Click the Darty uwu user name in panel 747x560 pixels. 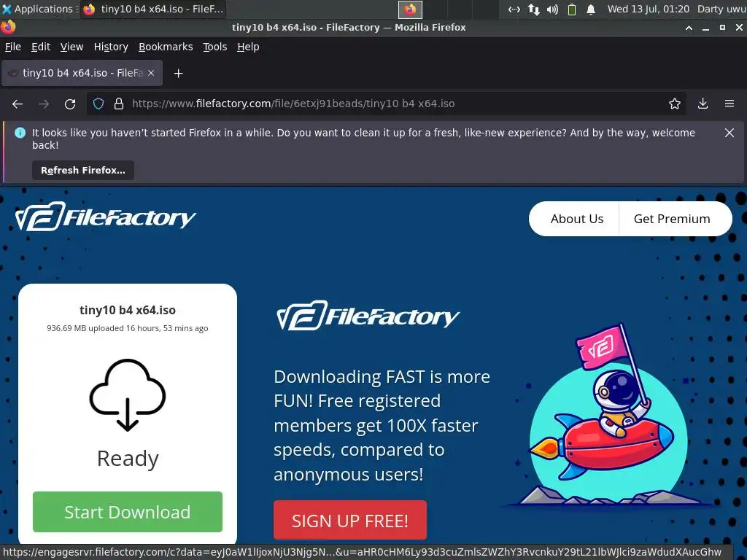(721, 9)
